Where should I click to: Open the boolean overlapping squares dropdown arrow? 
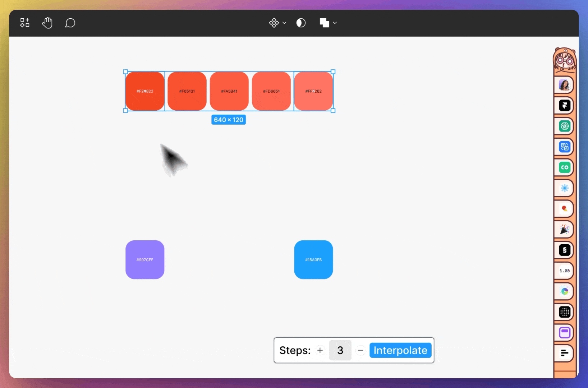(x=335, y=23)
